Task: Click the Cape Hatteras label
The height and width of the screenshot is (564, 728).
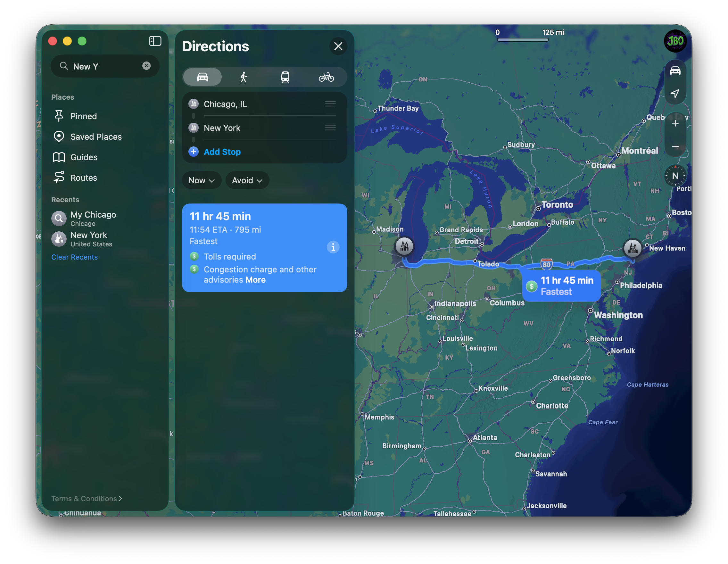Action: tap(648, 385)
